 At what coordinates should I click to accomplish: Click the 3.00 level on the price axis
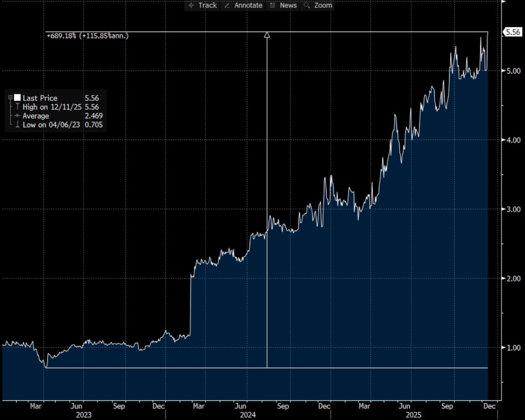[512, 209]
